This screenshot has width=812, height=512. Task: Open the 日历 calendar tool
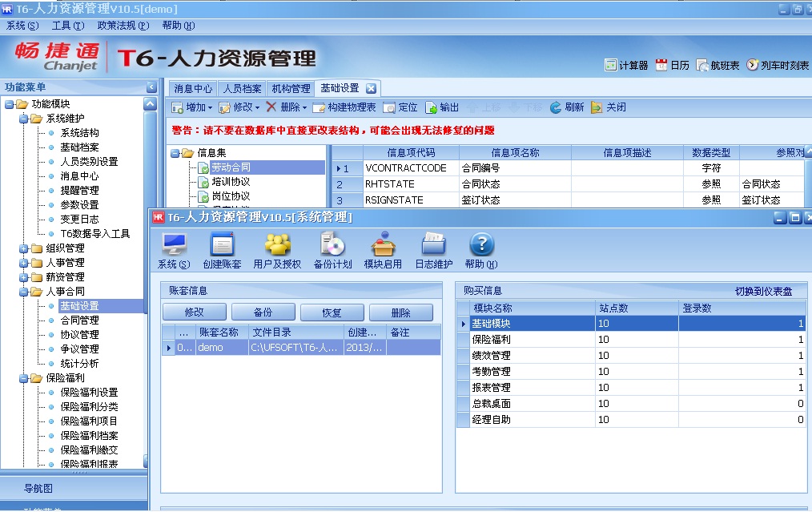pos(672,65)
